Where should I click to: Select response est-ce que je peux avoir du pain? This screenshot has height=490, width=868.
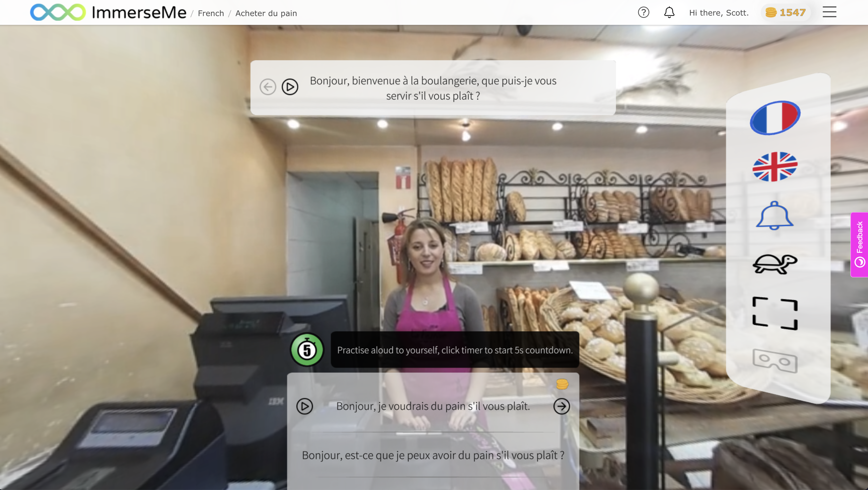click(x=433, y=455)
